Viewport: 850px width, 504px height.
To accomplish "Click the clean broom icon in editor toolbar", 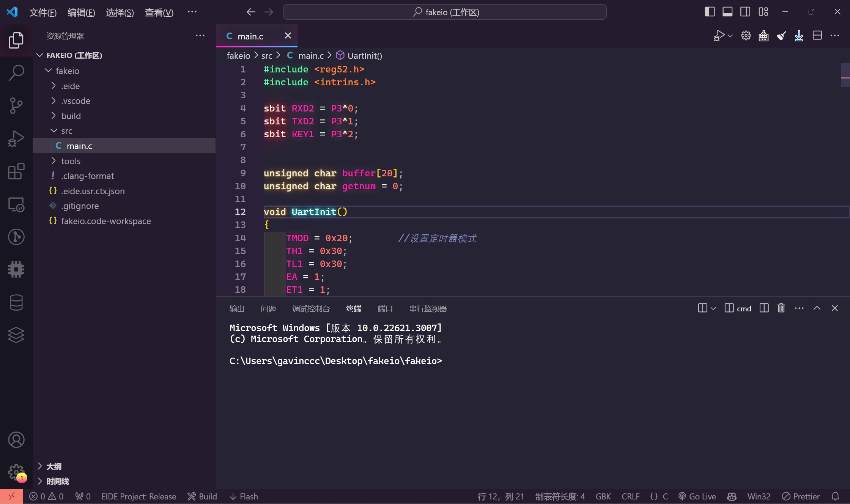I will [x=781, y=36].
